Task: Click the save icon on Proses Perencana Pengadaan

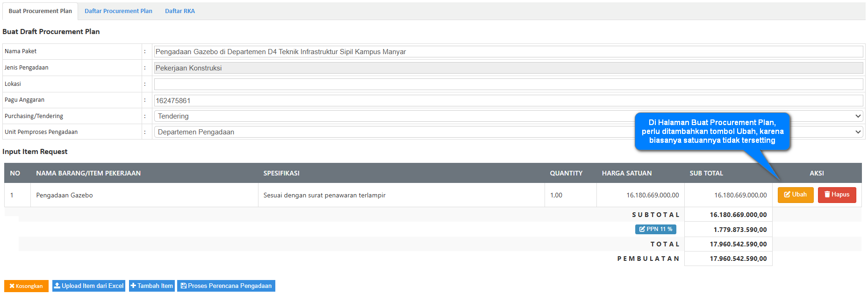Action: 183,286
